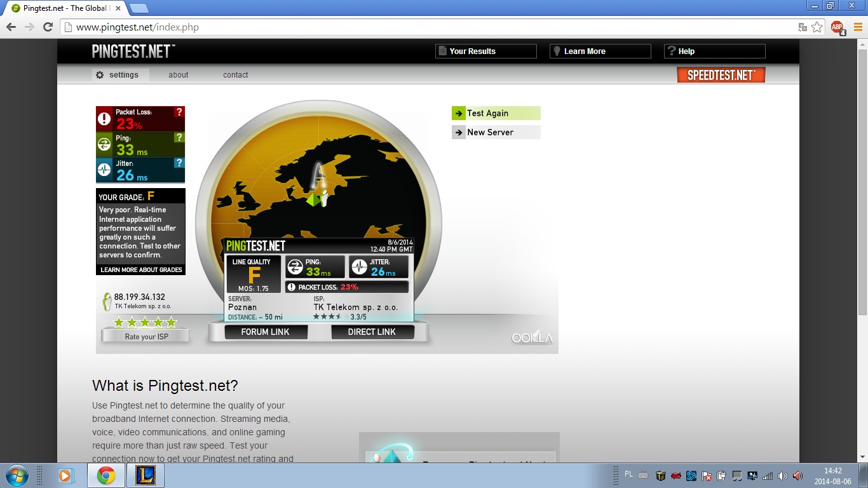This screenshot has width=868, height=488.
Task: Click the white speaker volume tray icon
Action: tap(783, 475)
